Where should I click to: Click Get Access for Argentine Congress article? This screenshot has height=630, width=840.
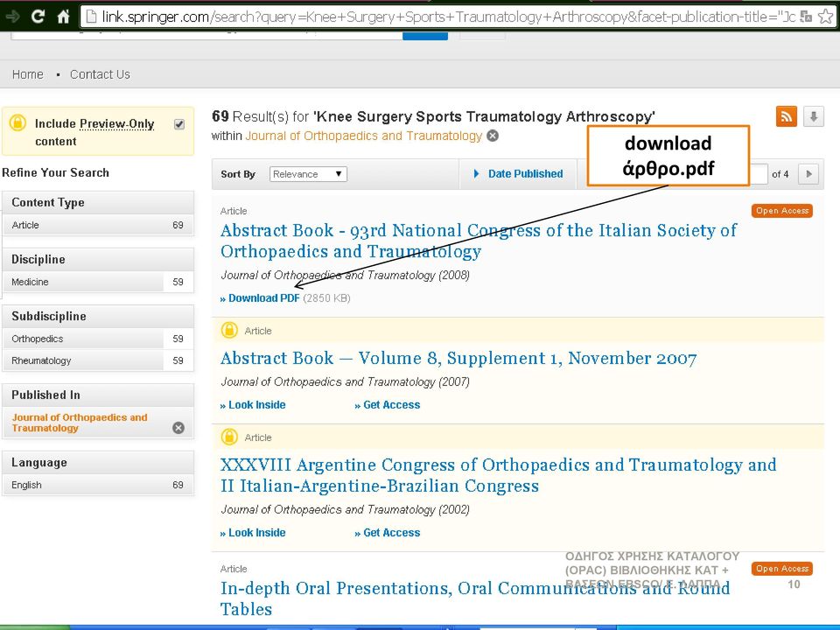coord(388,533)
